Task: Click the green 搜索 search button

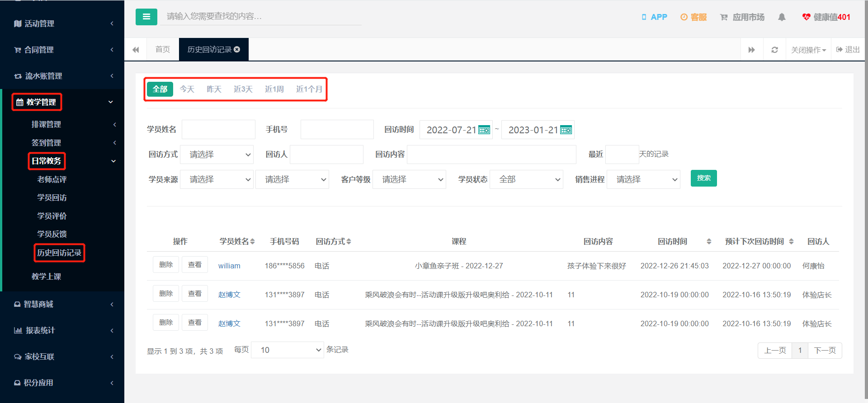Action: (703, 178)
